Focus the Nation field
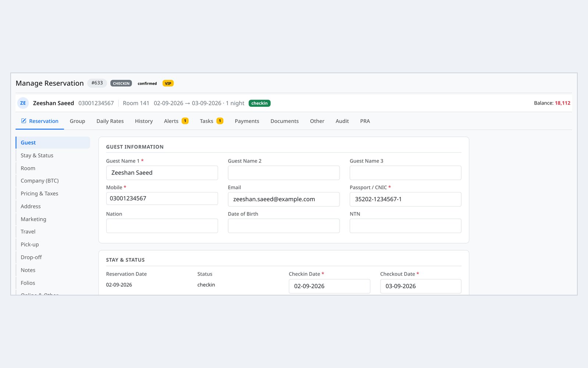This screenshot has width=588, height=368. click(162, 226)
